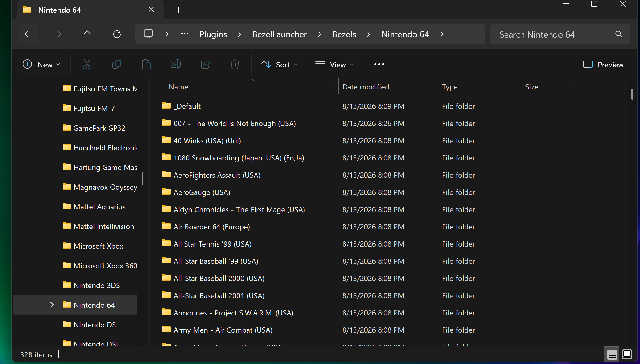Focus the Search Nintendo 64 field

[560, 34]
